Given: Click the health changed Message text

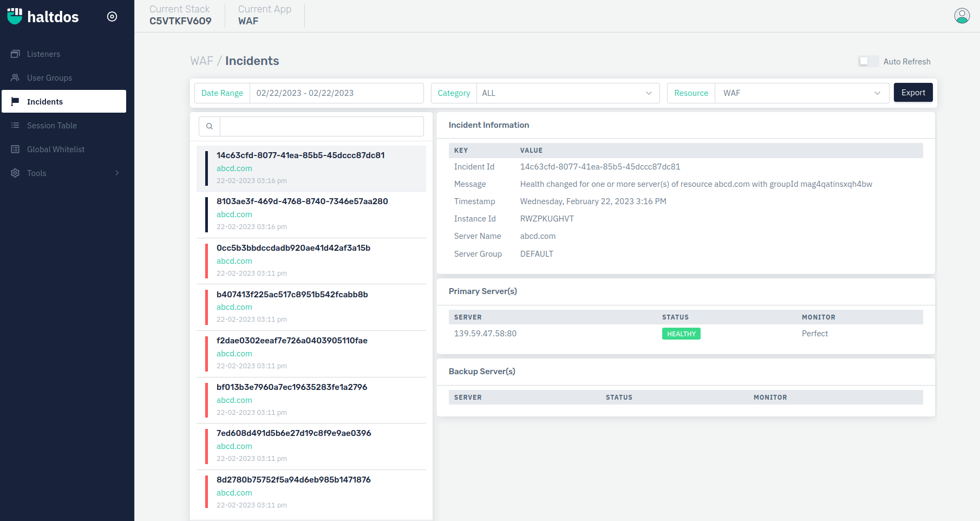Looking at the screenshot, I should pyautogui.click(x=696, y=184).
